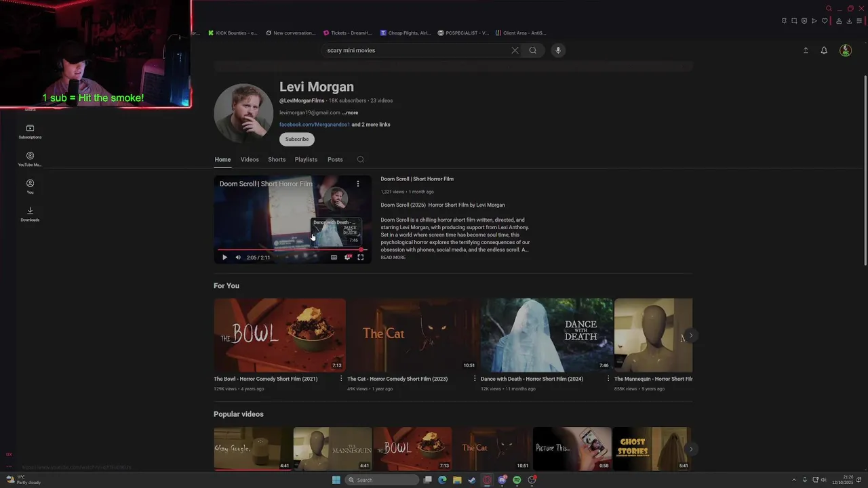
Task: Click the browser send flow arrow icon
Action: click(814, 21)
